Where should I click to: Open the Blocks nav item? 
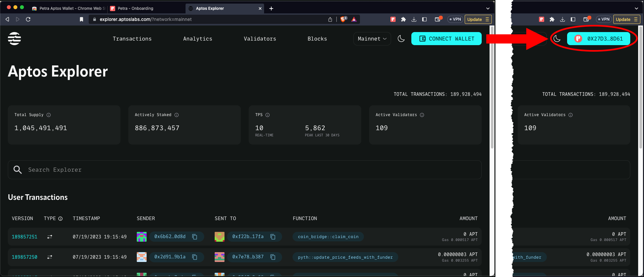click(x=317, y=39)
